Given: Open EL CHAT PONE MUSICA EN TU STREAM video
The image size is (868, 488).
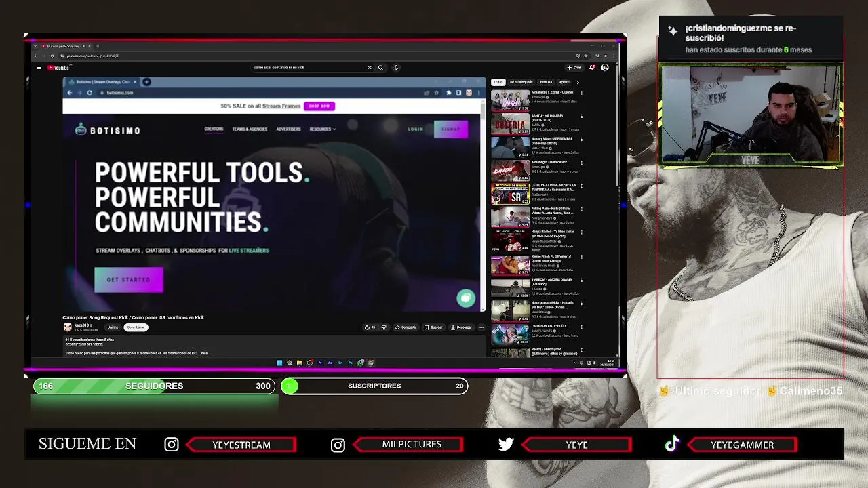Looking at the screenshot, I should pyautogui.click(x=510, y=194).
